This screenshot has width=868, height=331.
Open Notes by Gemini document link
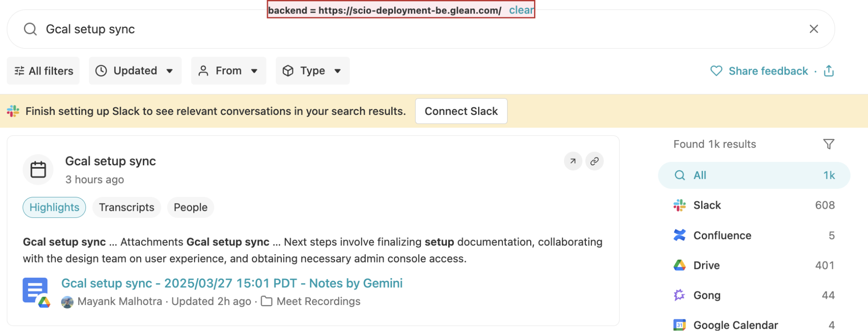[232, 283]
